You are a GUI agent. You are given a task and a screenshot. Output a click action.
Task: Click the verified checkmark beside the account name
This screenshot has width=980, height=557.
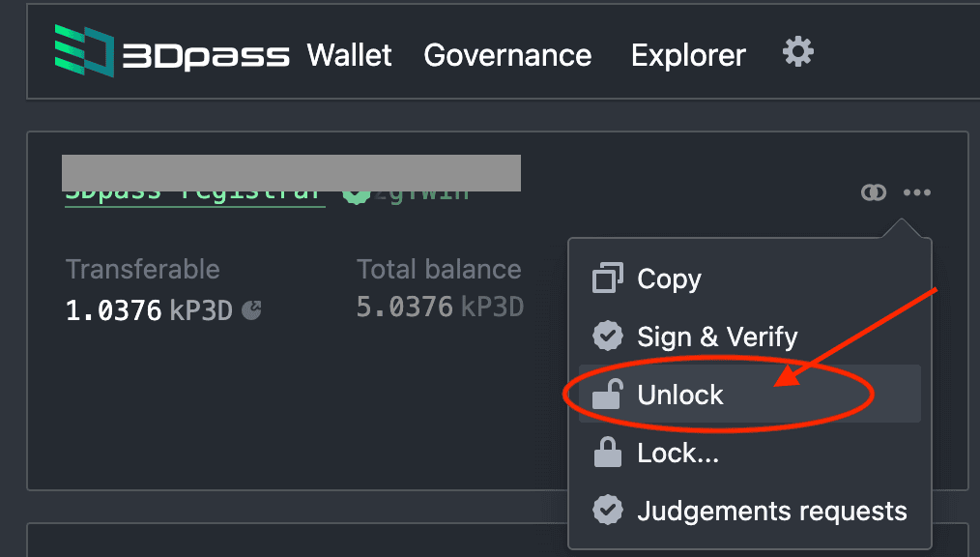(x=357, y=191)
